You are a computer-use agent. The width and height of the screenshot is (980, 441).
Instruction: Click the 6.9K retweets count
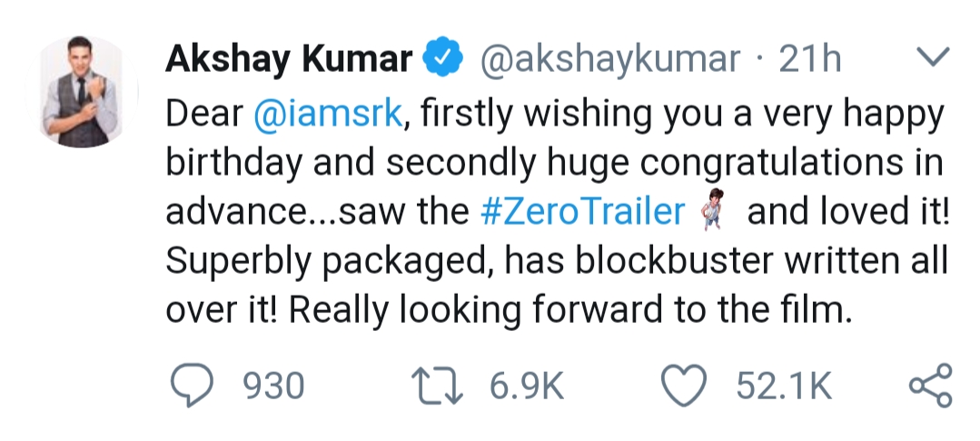pos(527,386)
